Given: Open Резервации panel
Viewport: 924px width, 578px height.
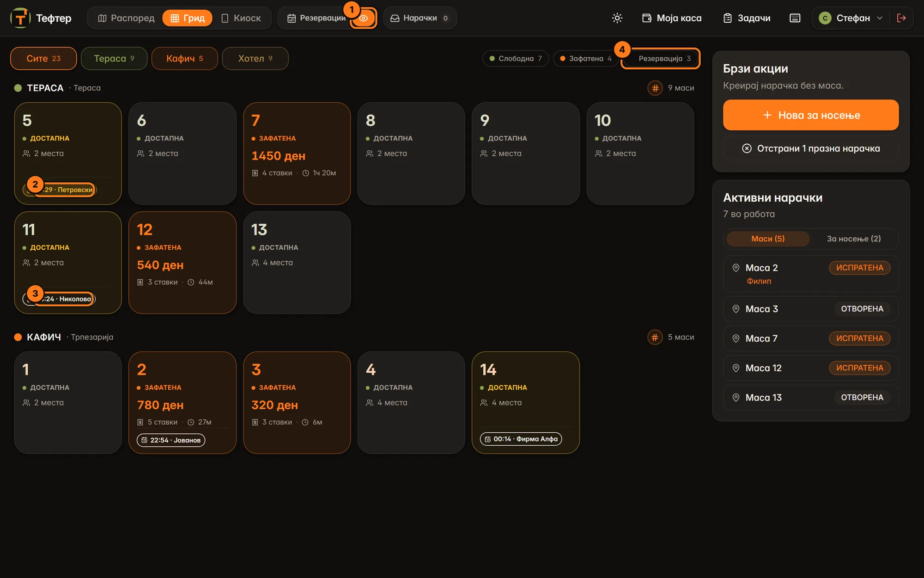Looking at the screenshot, I should (x=316, y=18).
